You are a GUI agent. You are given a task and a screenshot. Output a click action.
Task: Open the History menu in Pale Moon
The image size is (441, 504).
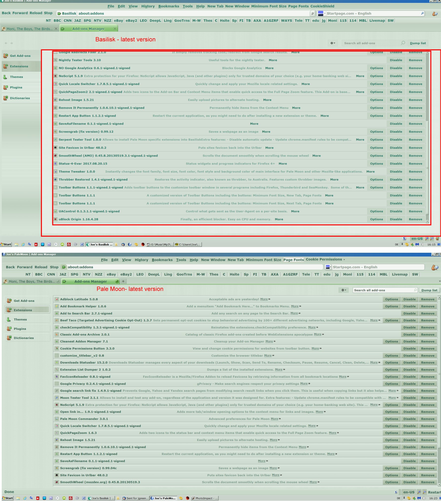tap(141, 260)
